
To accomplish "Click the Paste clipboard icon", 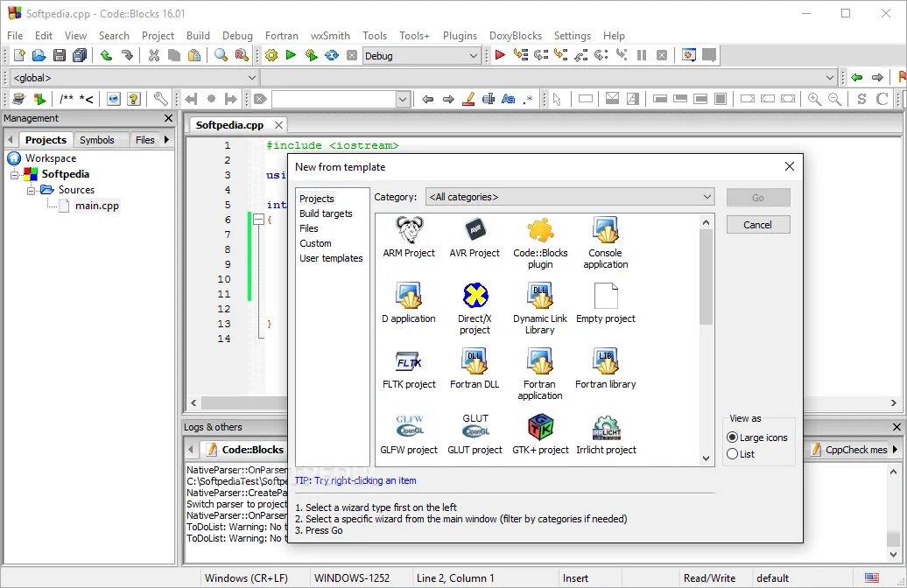I will coord(194,55).
